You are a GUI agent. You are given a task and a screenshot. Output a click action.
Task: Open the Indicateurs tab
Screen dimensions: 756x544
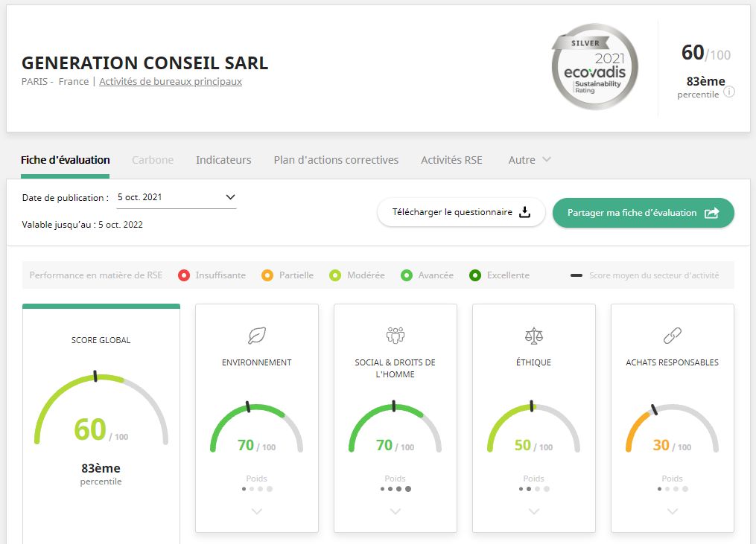pyautogui.click(x=223, y=160)
